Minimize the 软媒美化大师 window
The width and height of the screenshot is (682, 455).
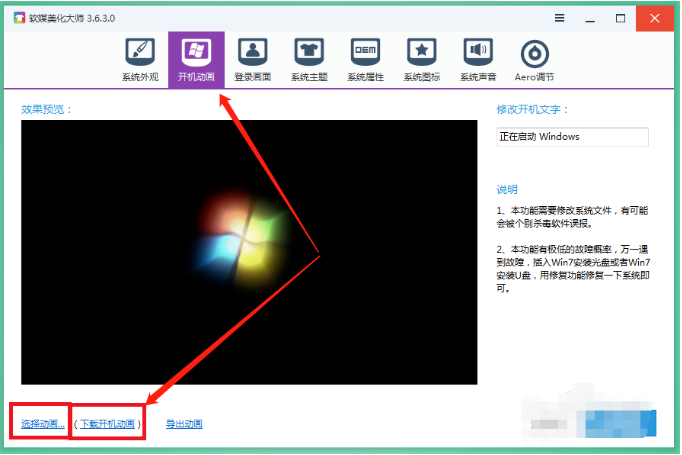590,18
